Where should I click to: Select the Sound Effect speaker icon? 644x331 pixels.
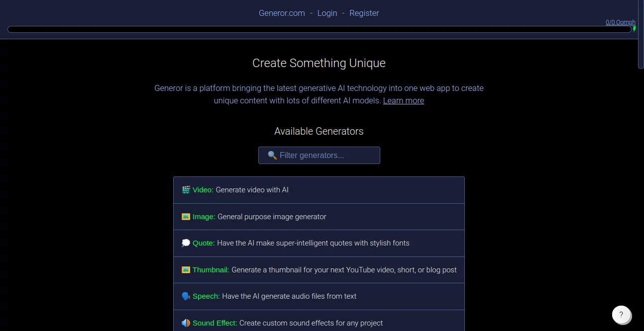(x=186, y=323)
